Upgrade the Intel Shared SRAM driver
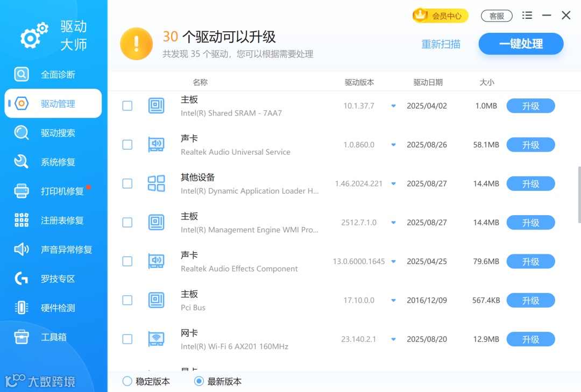Viewport: 581px width, 392px height. pyautogui.click(x=530, y=106)
